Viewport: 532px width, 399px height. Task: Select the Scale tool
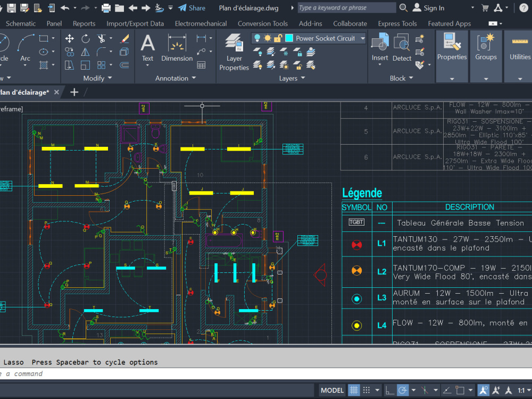[x=86, y=65]
